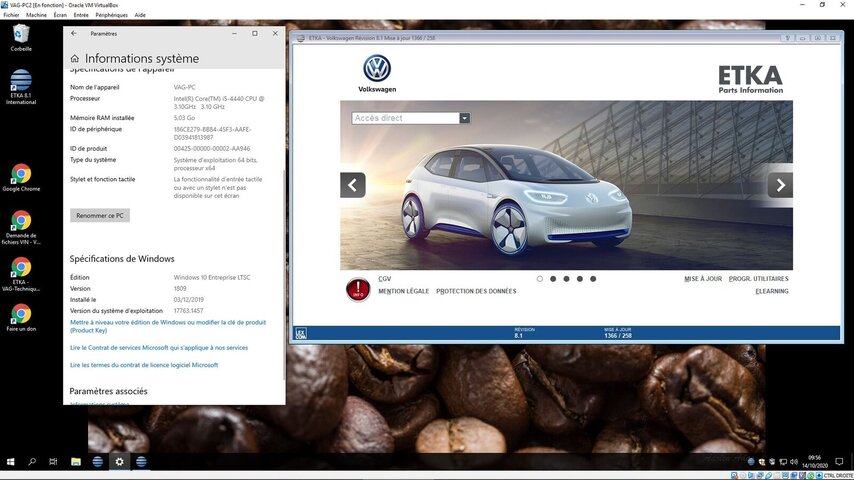
Task: Click the MISE À JOUR 1366 / 258 status text
Action: click(x=618, y=333)
